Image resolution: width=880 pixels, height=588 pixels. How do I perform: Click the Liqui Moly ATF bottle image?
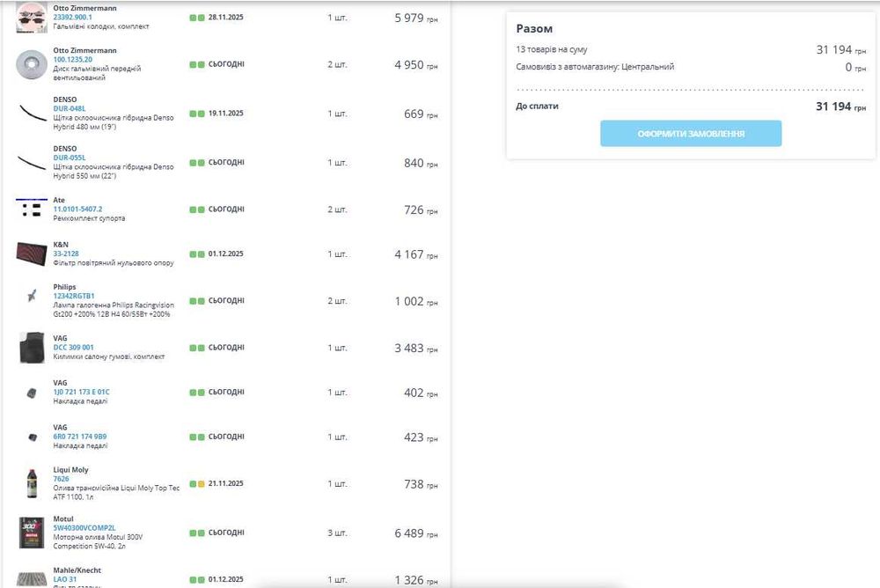click(32, 484)
